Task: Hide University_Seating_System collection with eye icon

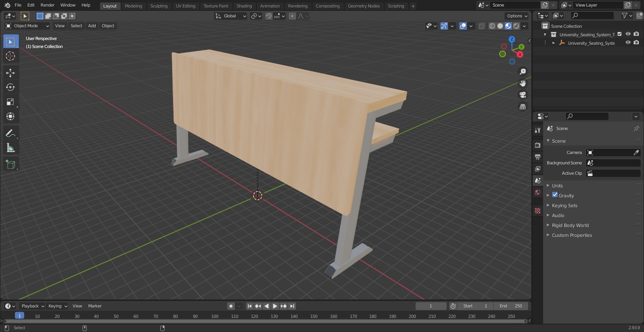Action: click(x=628, y=34)
